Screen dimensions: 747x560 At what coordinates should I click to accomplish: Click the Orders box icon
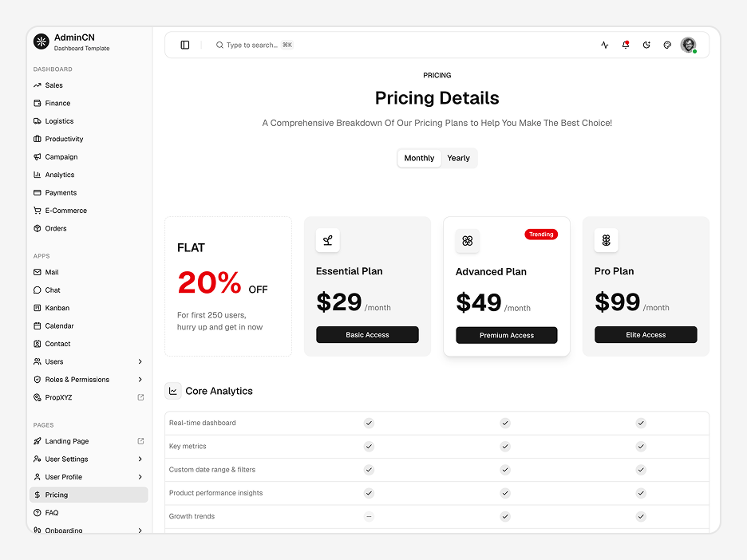click(x=38, y=228)
